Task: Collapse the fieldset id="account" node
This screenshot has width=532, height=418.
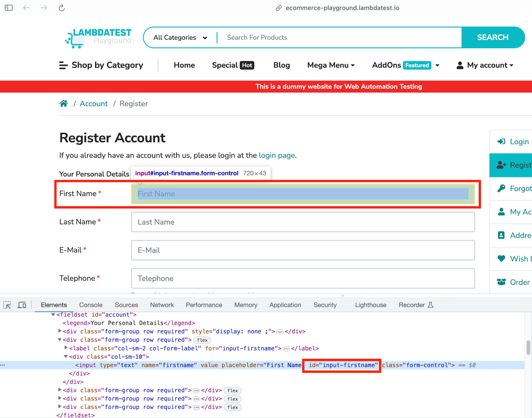Action: [53, 314]
